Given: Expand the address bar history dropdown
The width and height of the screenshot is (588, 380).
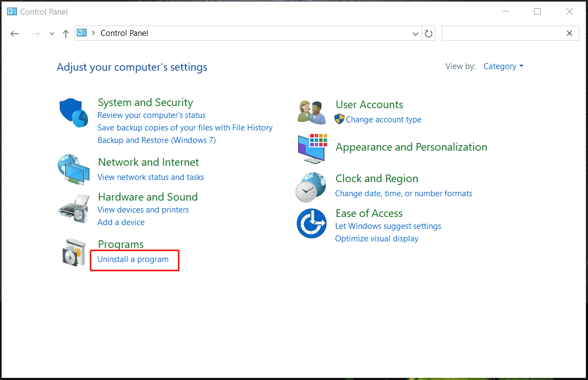Looking at the screenshot, I should click(x=415, y=33).
